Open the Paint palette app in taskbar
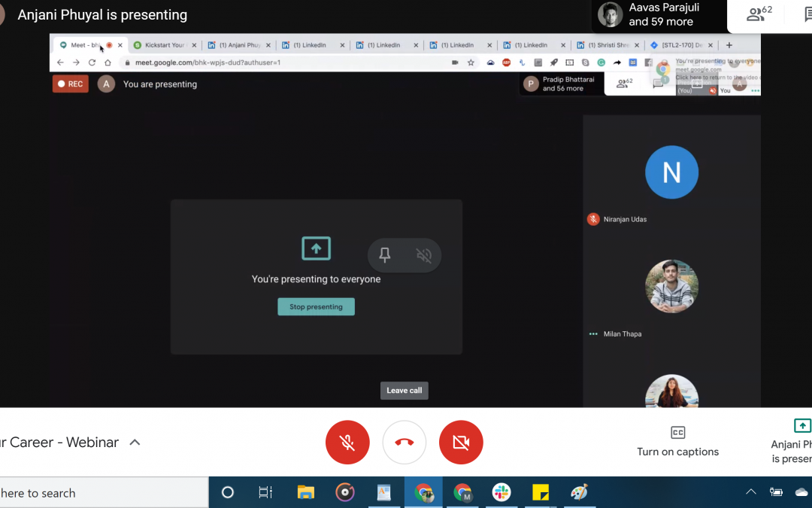The image size is (812, 508). [580, 492]
